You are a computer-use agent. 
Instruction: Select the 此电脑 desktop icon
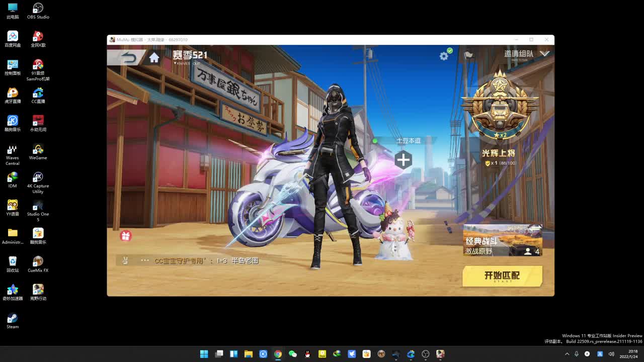point(13,11)
